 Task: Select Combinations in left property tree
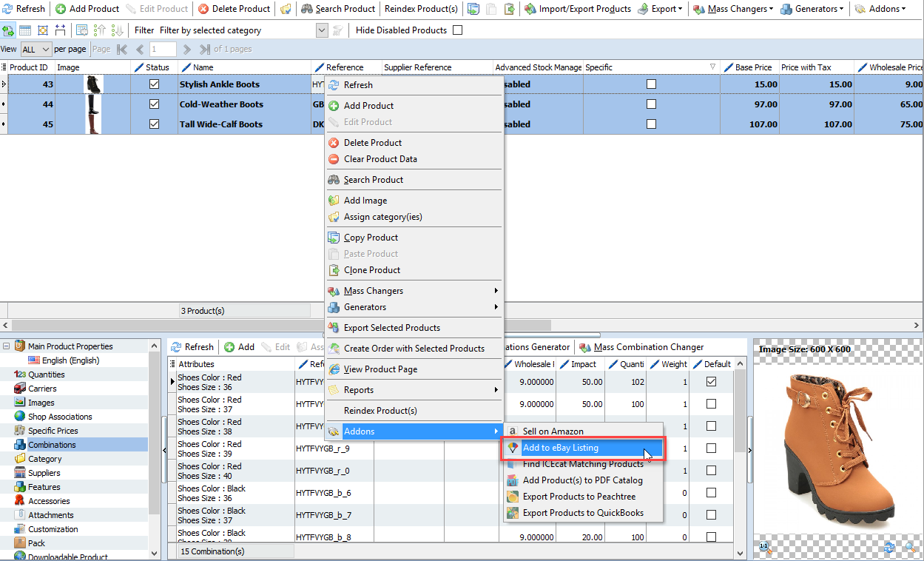[52, 445]
